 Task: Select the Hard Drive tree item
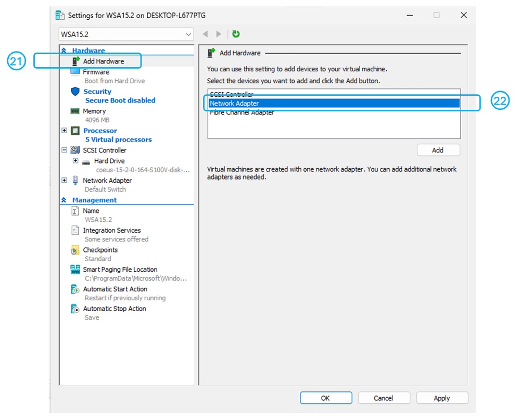pyautogui.click(x=109, y=161)
